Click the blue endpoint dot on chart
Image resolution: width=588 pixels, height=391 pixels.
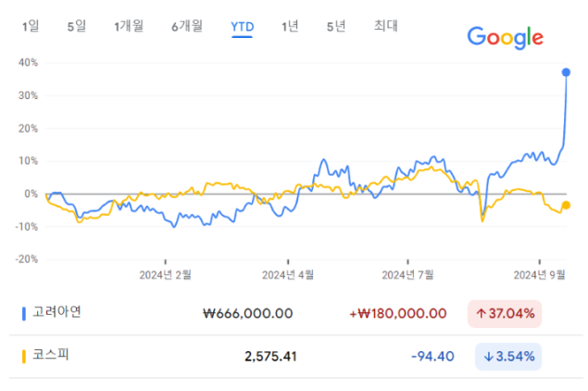coord(566,72)
